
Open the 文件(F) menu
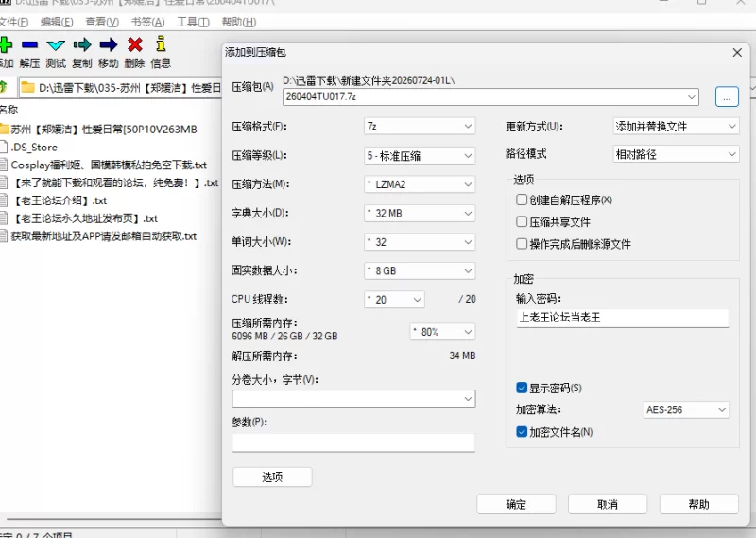coord(13,22)
